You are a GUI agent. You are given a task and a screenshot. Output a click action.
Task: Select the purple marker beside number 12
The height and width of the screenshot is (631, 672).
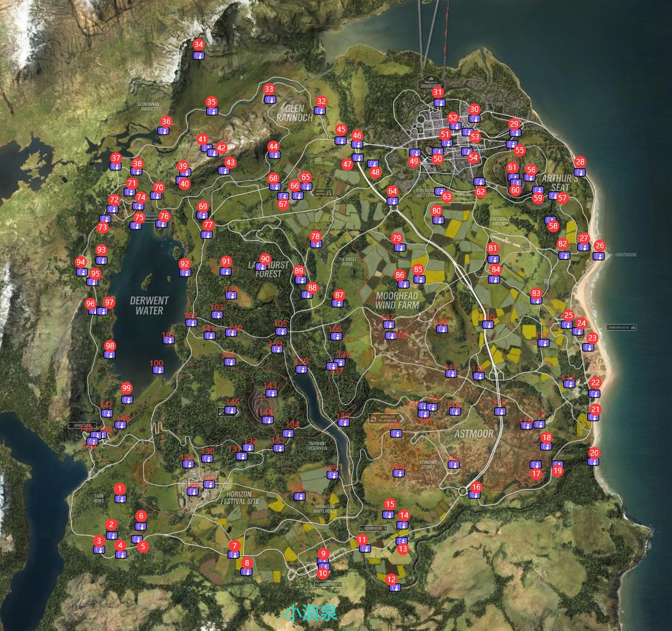point(395,588)
